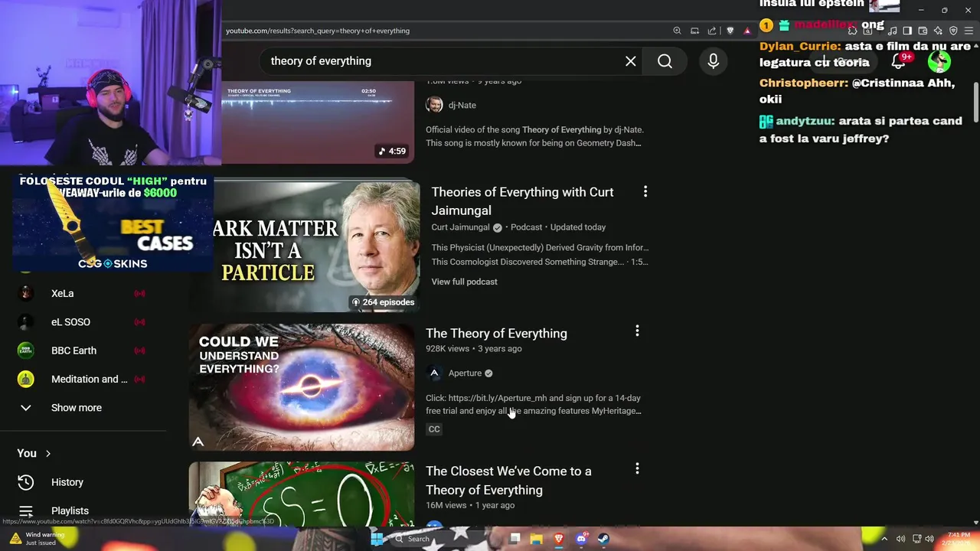This screenshot has width=980, height=551.
Task: Click the taskbar Search box
Action: pos(444,539)
